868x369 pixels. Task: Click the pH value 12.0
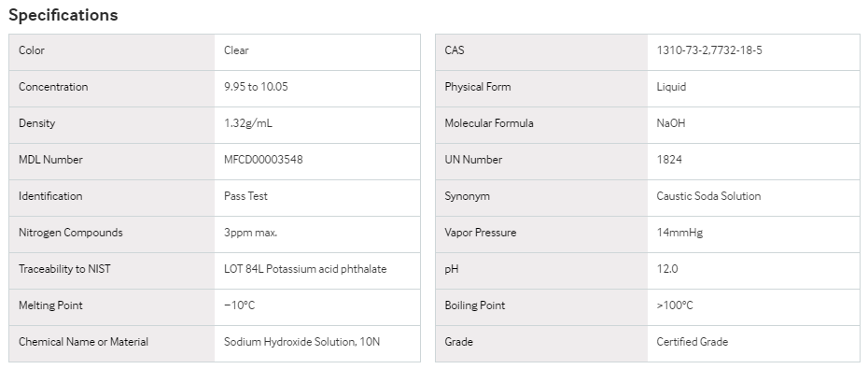[x=667, y=269]
